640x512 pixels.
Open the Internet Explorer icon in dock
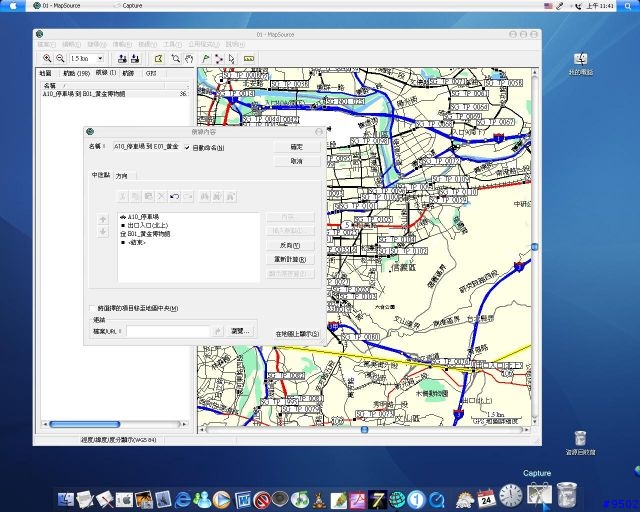pyautogui.click(x=183, y=499)
